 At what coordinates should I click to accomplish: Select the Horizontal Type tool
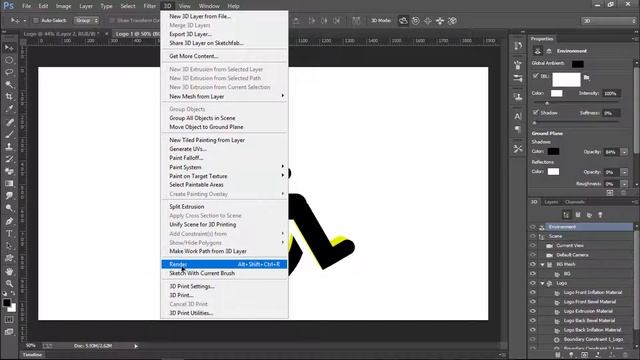point(9,233)
